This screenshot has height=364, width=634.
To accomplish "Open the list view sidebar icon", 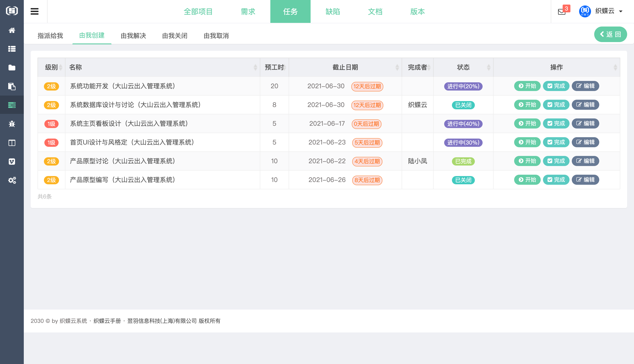I will pos(12,49).
